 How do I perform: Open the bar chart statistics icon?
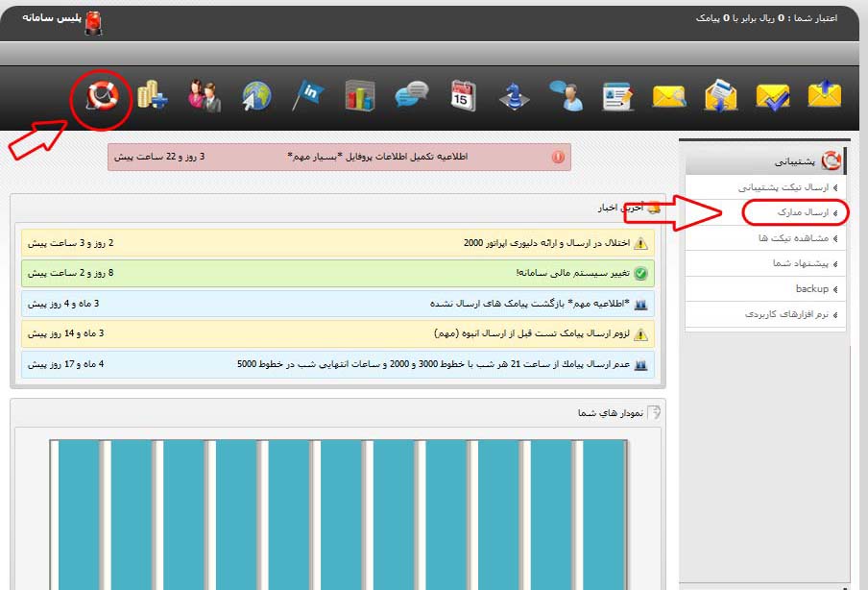pyautogui.click(x=360, y=95)
